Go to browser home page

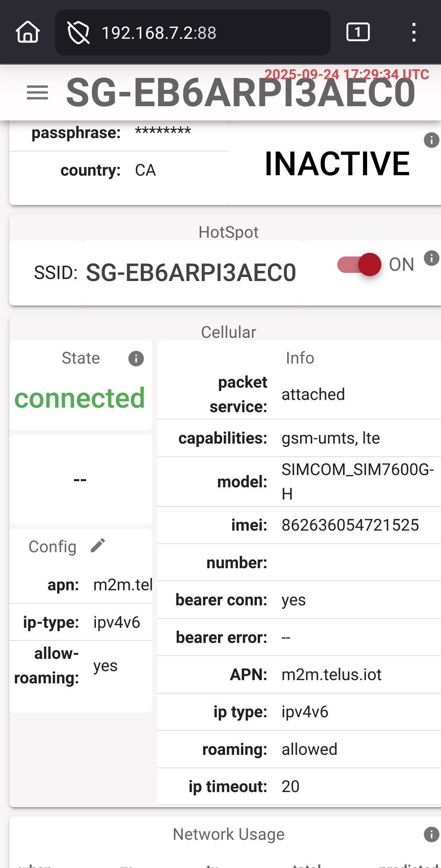[28, 32]
